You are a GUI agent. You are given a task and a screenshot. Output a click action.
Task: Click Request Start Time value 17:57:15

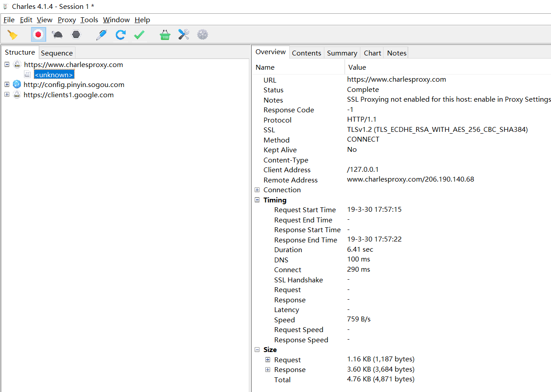[374, 209]
